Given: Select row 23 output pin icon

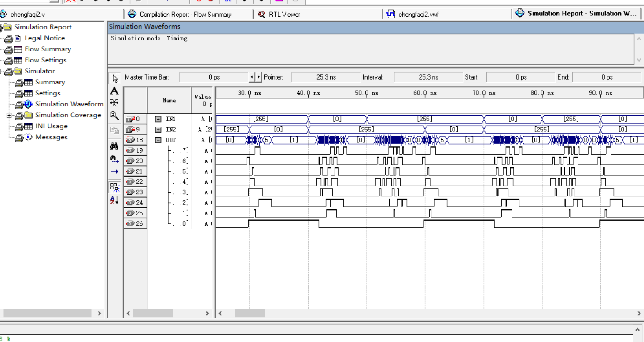Looking at the screenshot, I should 130,192.
